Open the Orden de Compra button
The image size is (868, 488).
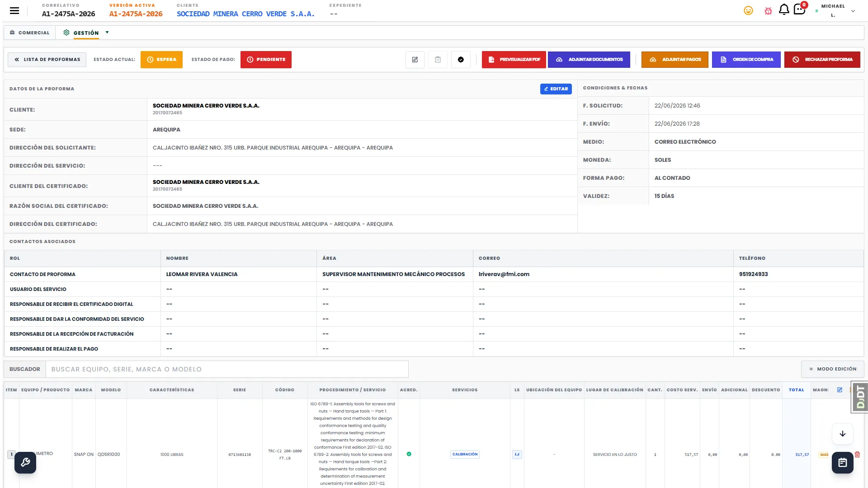click(x=746, y=60)
